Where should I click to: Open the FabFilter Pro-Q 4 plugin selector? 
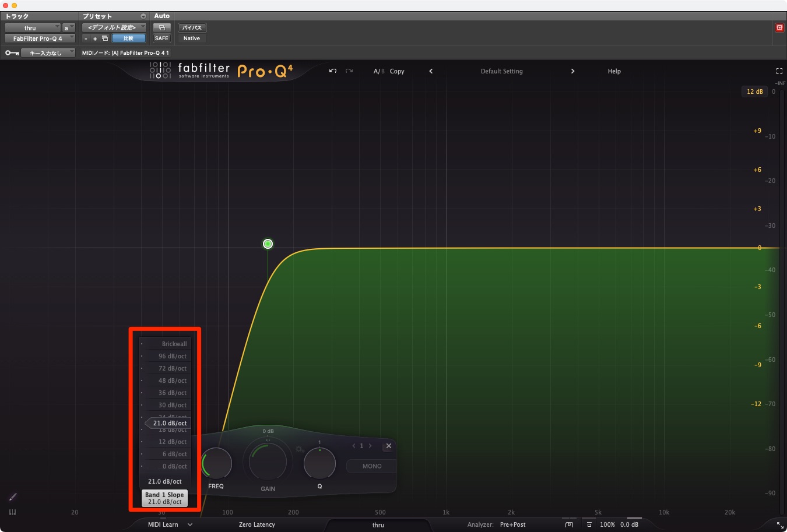40,38
